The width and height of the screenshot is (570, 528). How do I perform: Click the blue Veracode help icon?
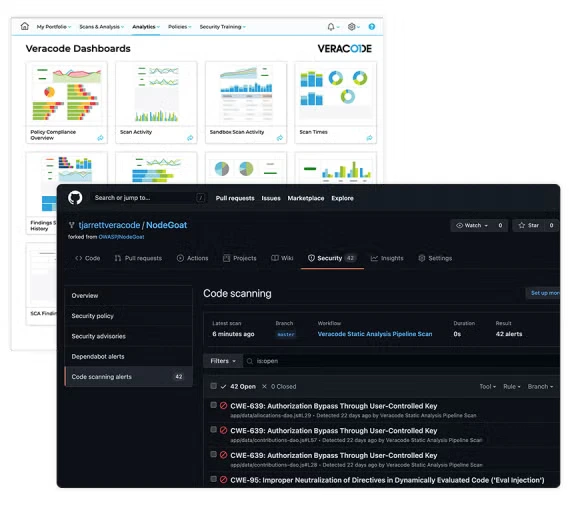[x=372, y=27]
